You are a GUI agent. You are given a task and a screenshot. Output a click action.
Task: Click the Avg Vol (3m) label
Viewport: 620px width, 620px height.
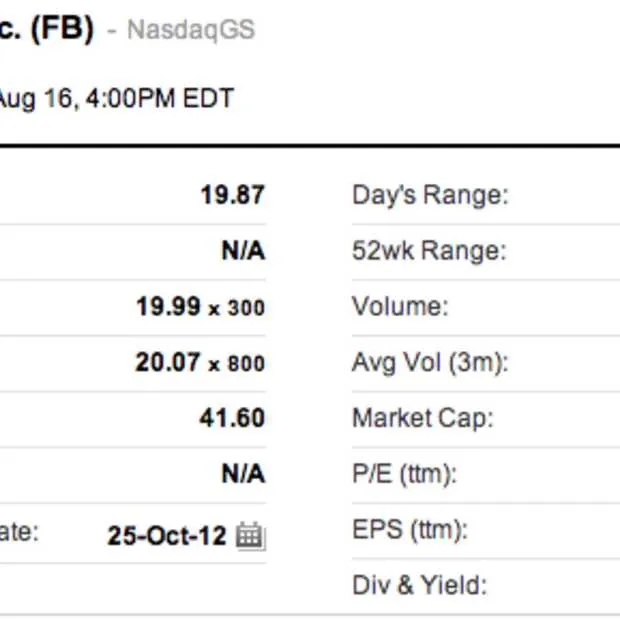(430, 362)
